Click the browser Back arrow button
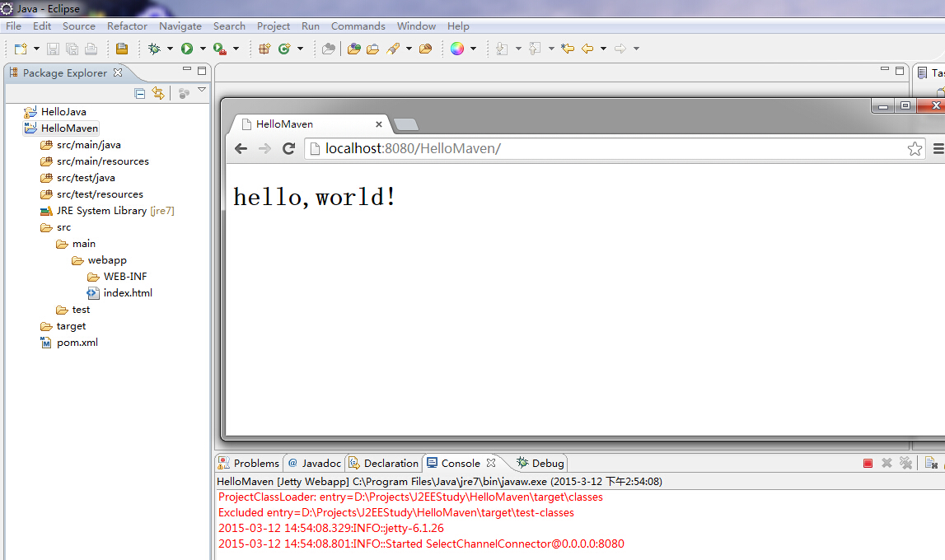 (x=241, y=149)
